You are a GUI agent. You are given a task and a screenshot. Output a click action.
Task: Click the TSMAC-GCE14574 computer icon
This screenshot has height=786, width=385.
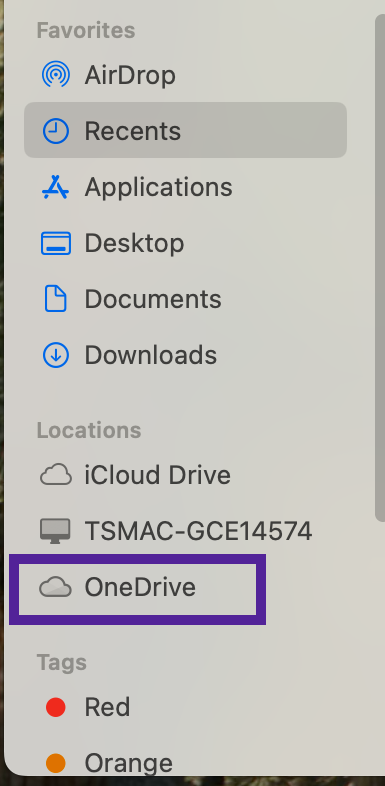pos(56,531)
